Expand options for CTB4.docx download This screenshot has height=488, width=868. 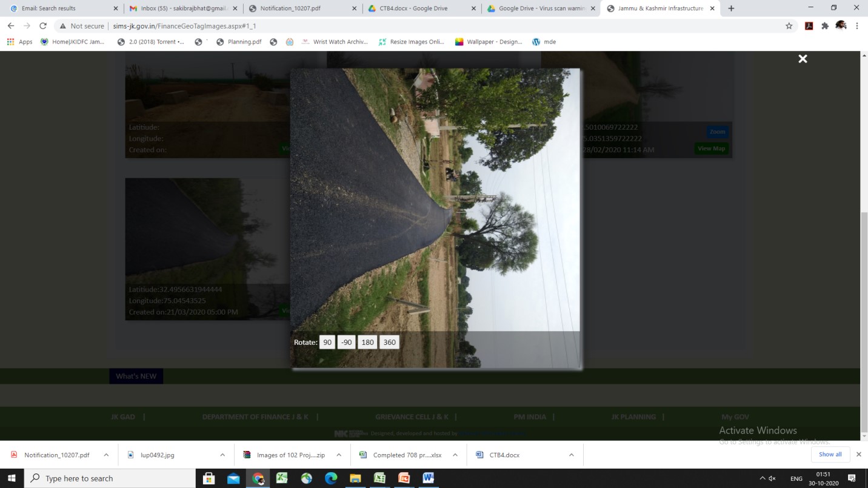pos(572,455)
